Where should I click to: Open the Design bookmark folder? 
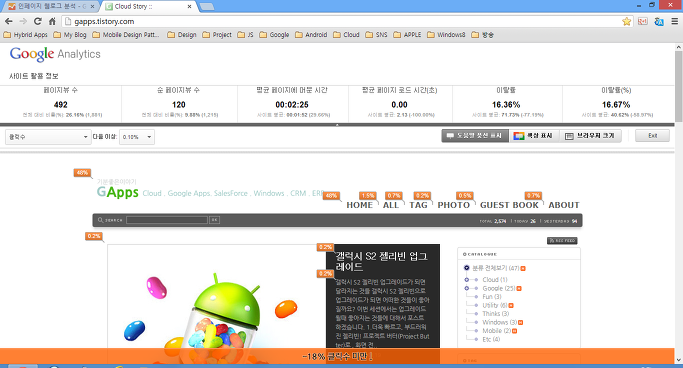pos(182,34)
